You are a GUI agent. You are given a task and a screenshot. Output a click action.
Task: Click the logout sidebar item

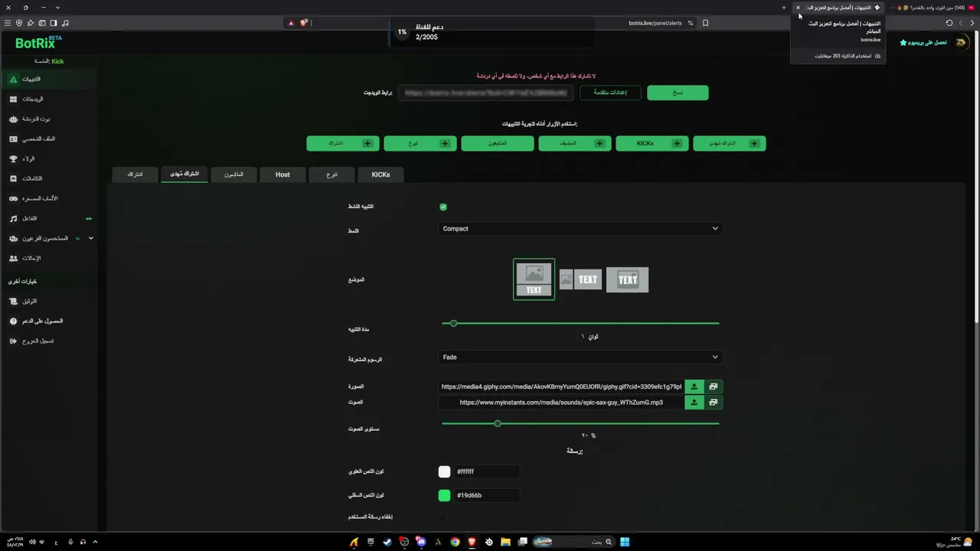pos(48,341)
